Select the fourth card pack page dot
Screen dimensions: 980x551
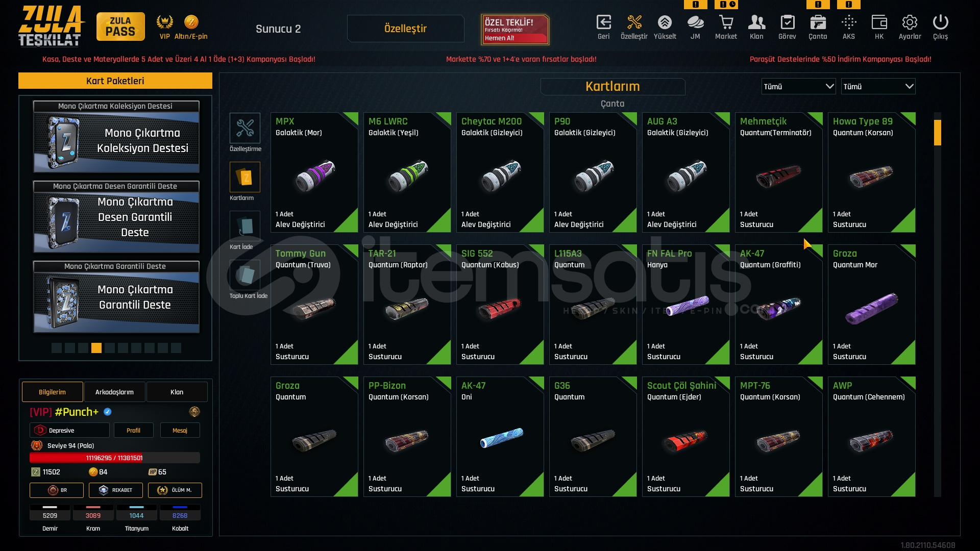click(96, 348)
